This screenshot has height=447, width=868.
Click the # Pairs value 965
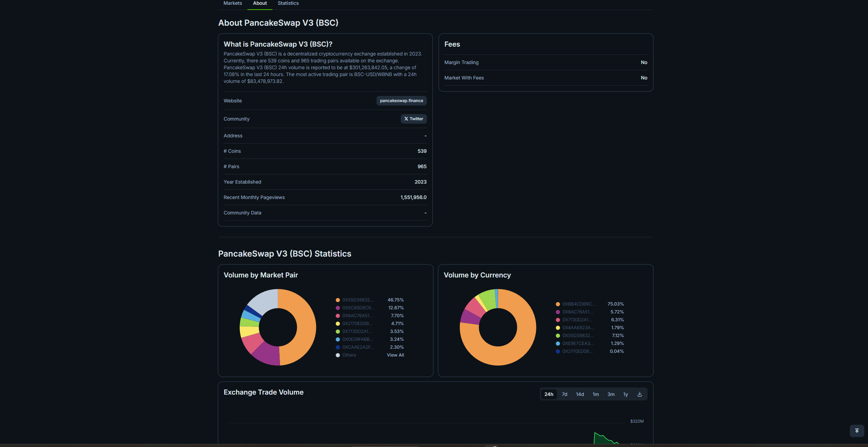(422, 166)
